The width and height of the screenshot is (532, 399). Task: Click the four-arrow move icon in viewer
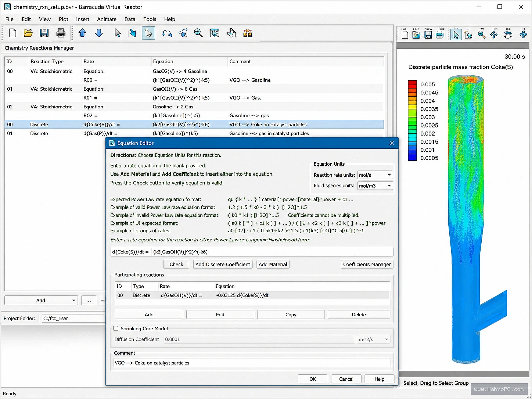[494, 35]
